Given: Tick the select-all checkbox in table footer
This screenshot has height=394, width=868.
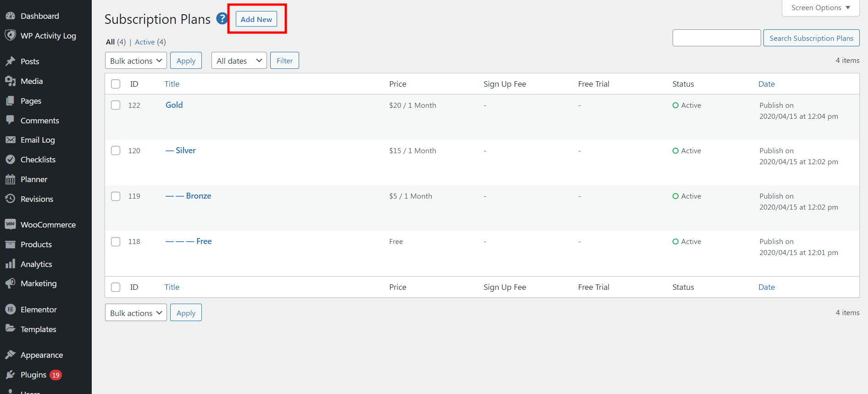Looking at the screenshot, I should pyautogui.click(x=116, y=287).
